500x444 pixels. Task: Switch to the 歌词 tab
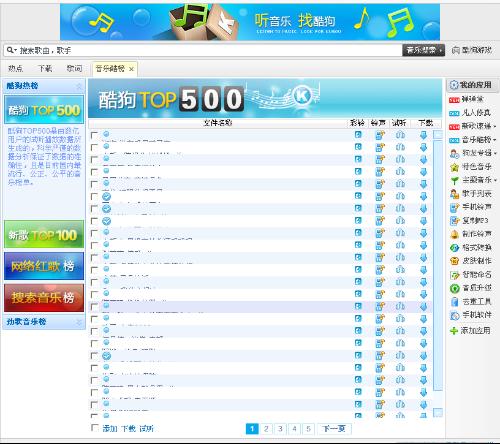pos(74,69)
